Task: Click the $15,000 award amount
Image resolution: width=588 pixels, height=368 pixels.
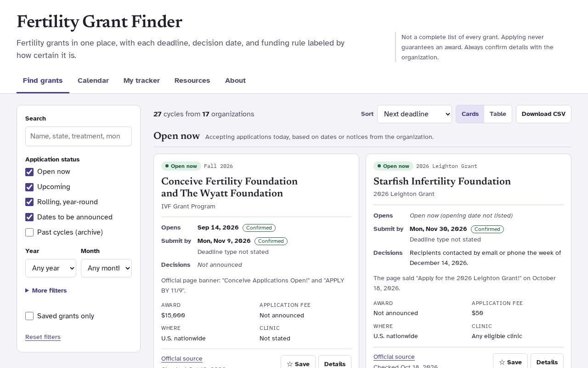Action: point(173,316)
